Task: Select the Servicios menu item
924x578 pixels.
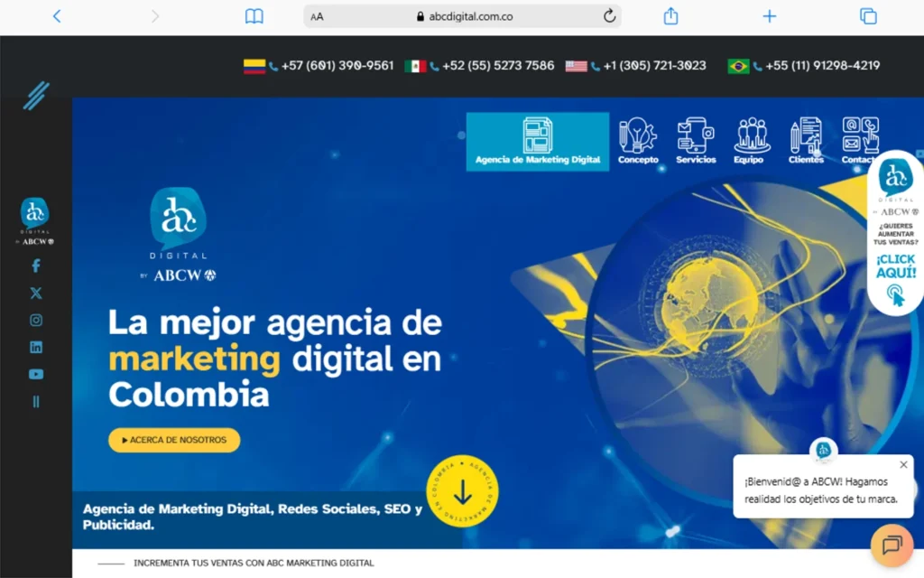Action: coord(696,141)
